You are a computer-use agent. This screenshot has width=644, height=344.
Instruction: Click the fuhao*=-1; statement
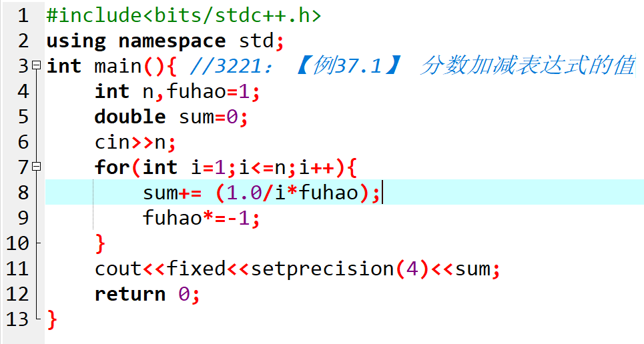tap(202, 218)
